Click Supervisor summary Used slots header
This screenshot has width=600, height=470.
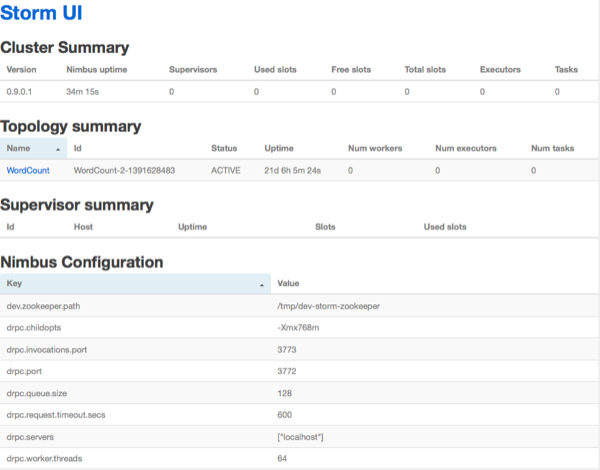445,227
